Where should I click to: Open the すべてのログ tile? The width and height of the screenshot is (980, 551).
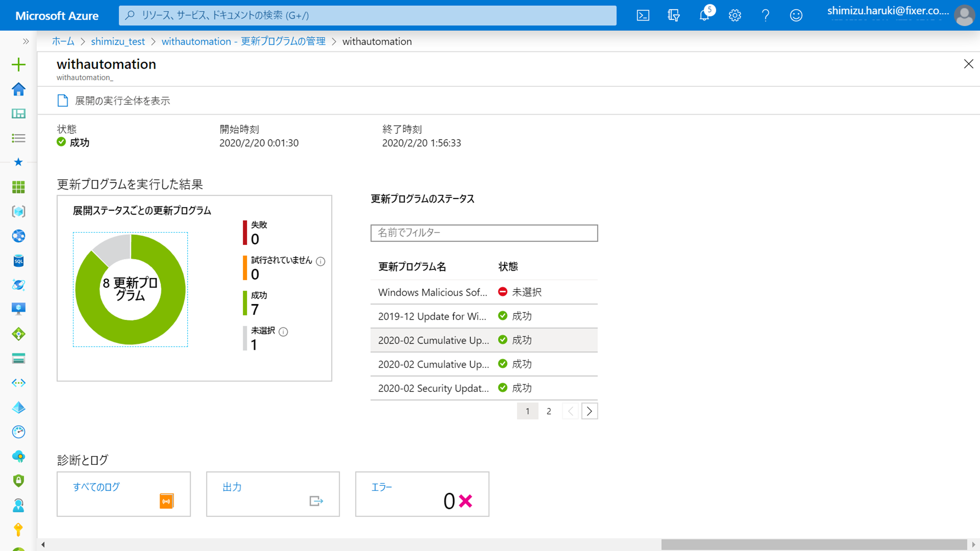[x=123, y=494]
